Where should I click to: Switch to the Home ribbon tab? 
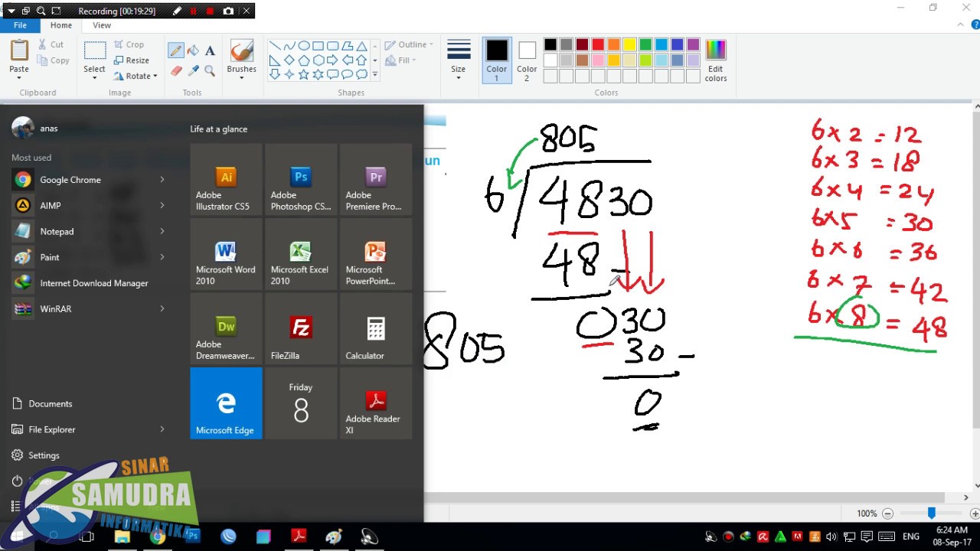(61, 25)
